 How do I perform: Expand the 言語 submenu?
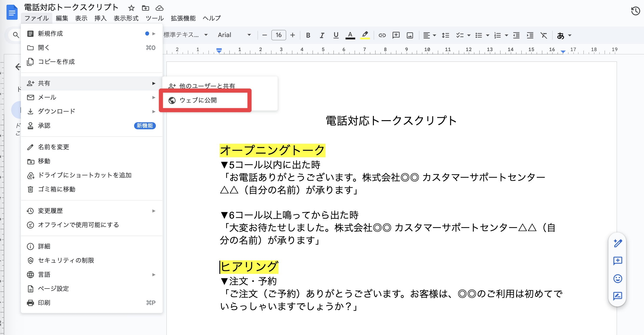[92, 274]
